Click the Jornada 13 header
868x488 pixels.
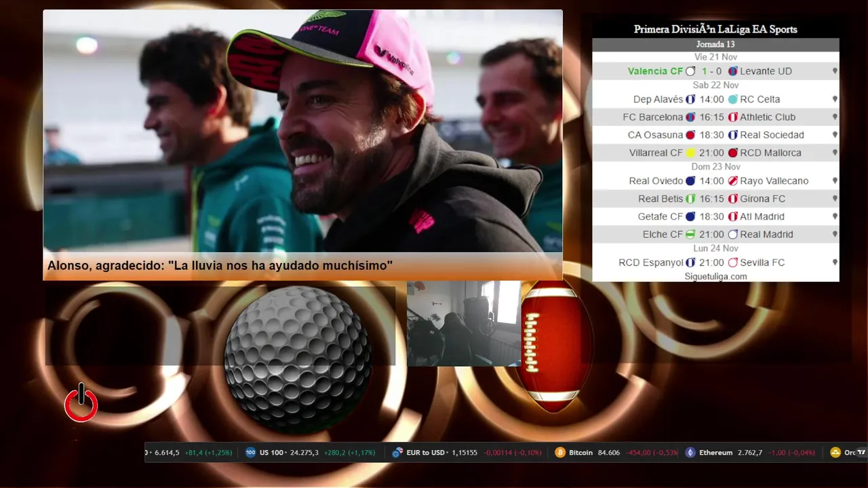(x=715, y=44)
